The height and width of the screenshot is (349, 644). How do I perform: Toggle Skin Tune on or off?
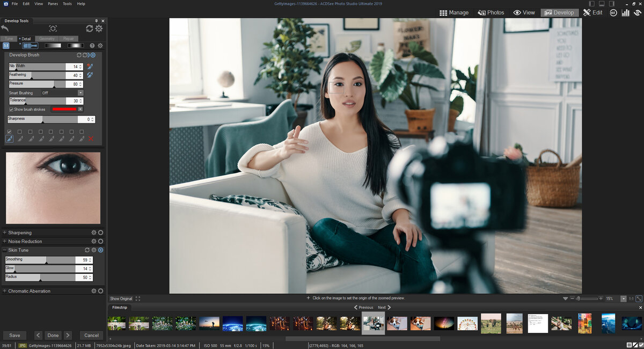[x=100, y=250]
